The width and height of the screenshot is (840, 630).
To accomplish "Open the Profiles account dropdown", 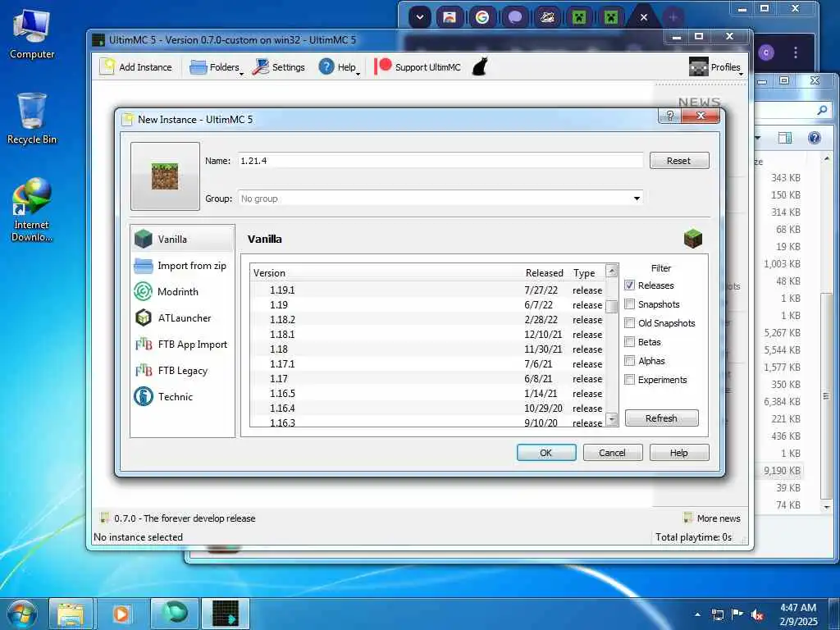I will click(715, 67).
